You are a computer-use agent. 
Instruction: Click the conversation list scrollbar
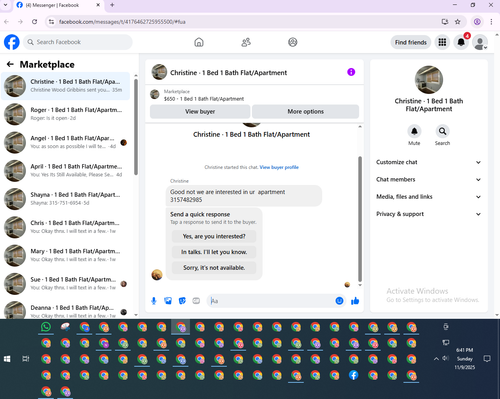[136, 127]
